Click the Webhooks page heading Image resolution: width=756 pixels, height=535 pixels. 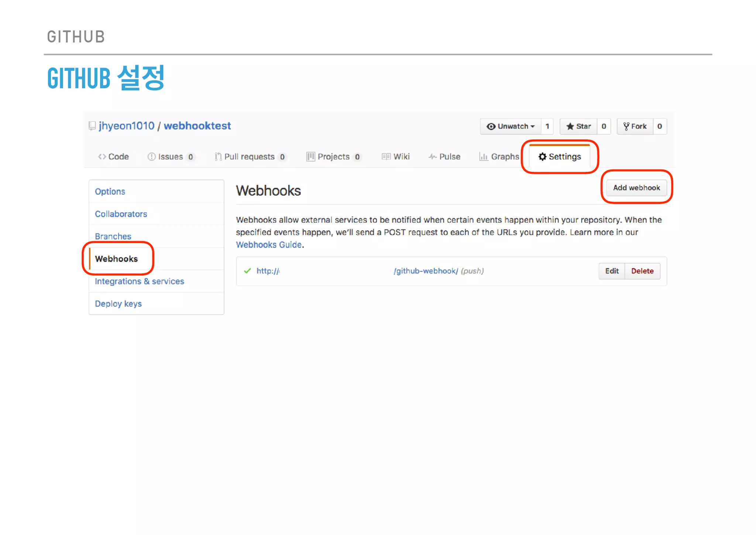pyautogui.click(x=268, y=191)
